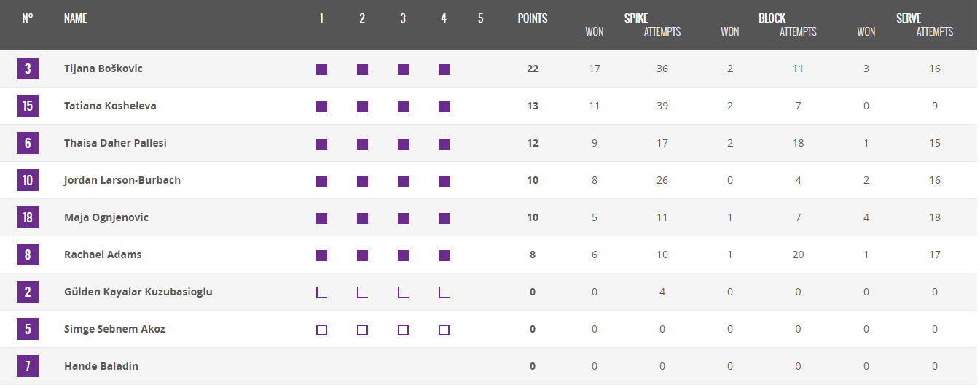Click Gülden Kayalar Kuzubasioglu's set 1 substitute marker
This screenshot has width=980, height=388.
[x=321, y=292]
